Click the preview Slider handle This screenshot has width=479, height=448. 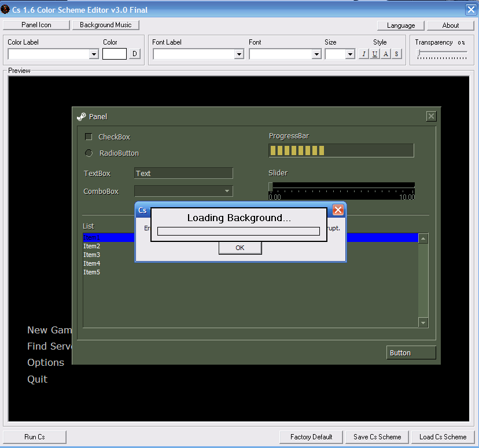tap(270, 186)
